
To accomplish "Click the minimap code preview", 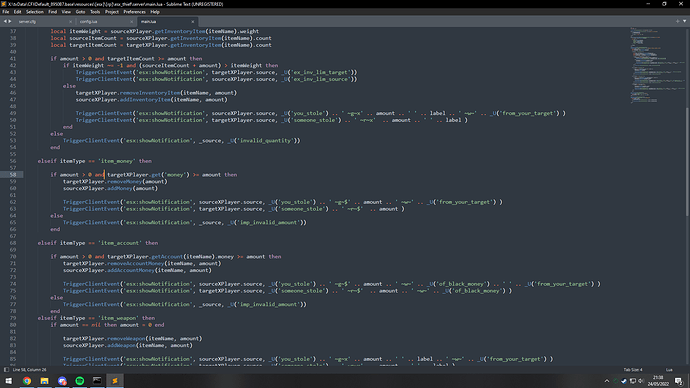I will click(656, 65).
